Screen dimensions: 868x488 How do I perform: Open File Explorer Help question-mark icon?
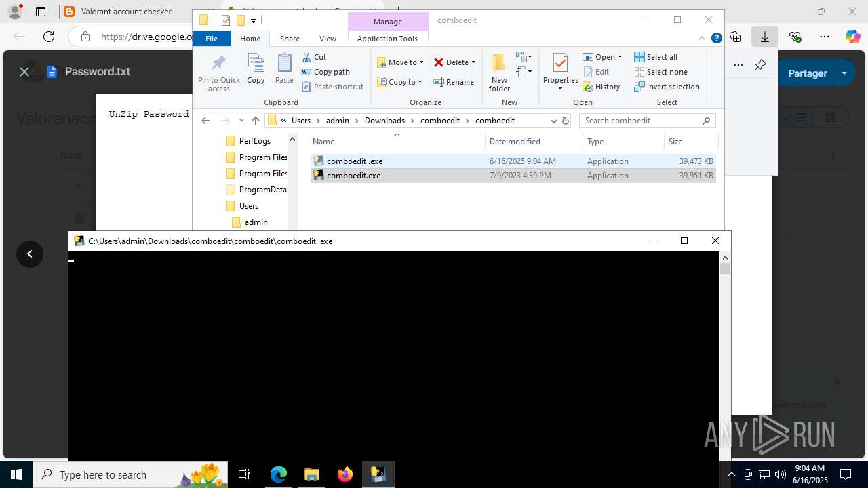pos(716,39)
